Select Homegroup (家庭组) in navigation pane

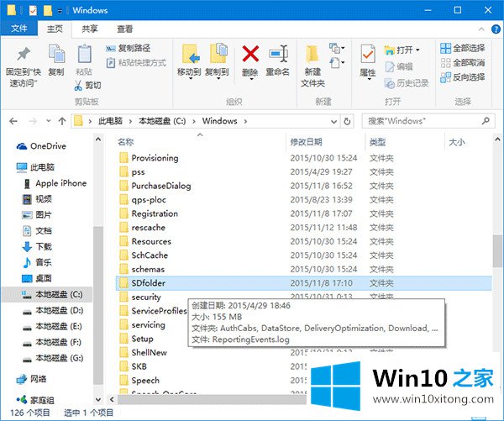coord(35,400)
